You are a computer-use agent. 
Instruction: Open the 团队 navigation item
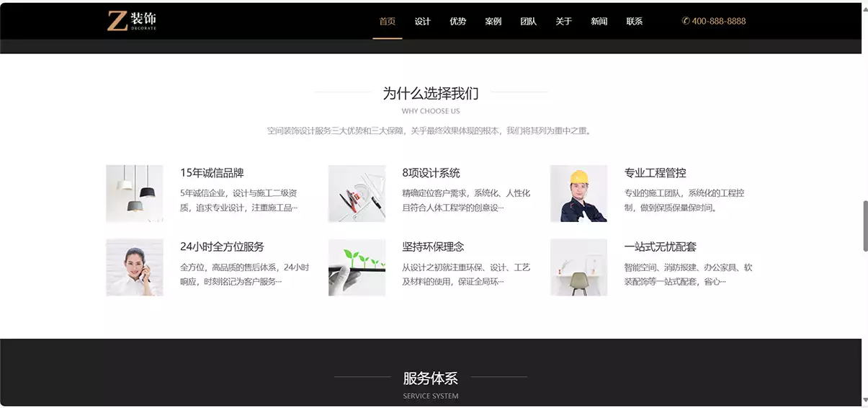pos(529,22)
